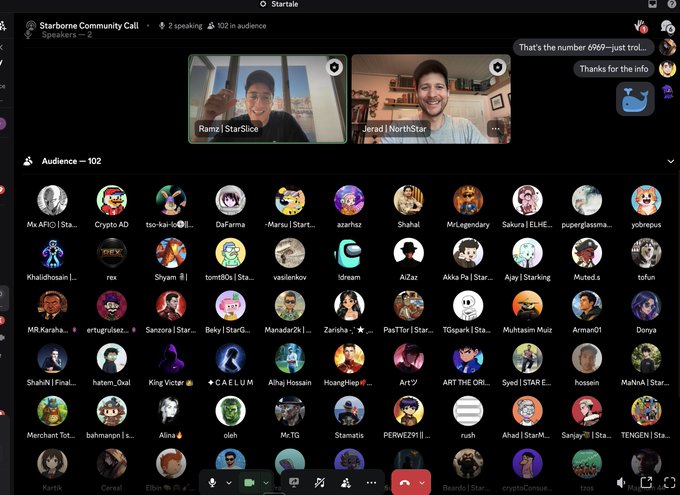Click the !dream Among Us avatar
Viewport: 680px width, 495px height.
point(349,252)
